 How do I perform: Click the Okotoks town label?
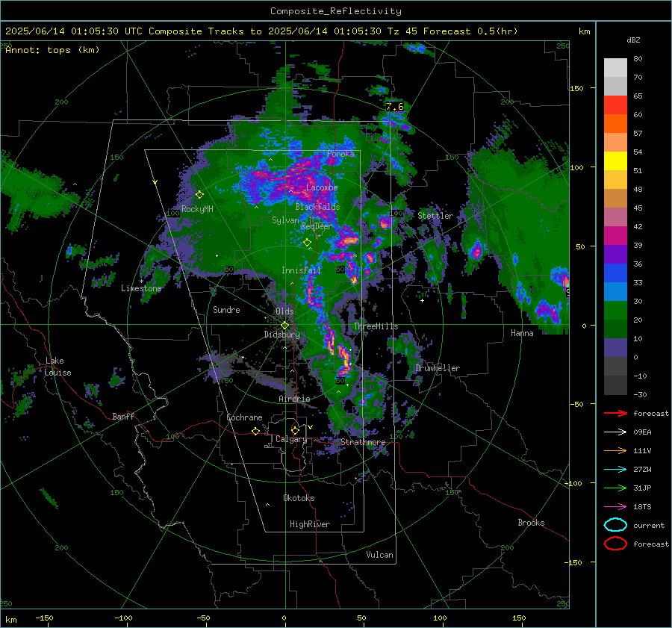(299, 498)
